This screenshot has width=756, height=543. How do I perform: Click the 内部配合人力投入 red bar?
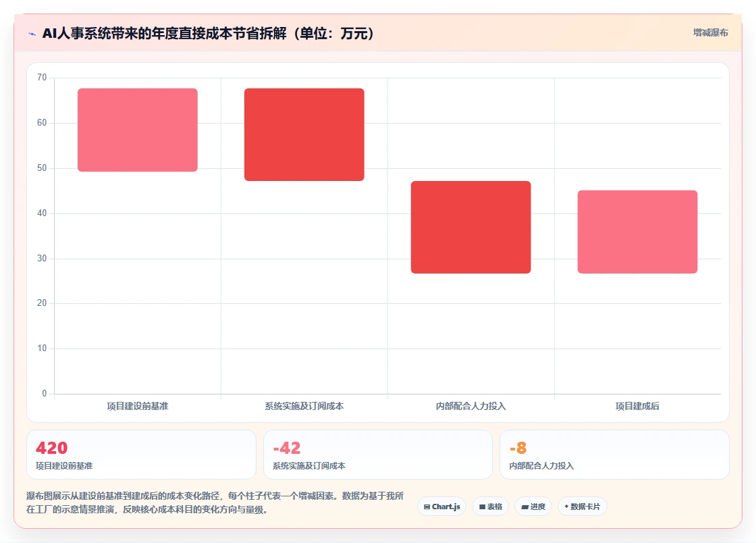[470, 227]
